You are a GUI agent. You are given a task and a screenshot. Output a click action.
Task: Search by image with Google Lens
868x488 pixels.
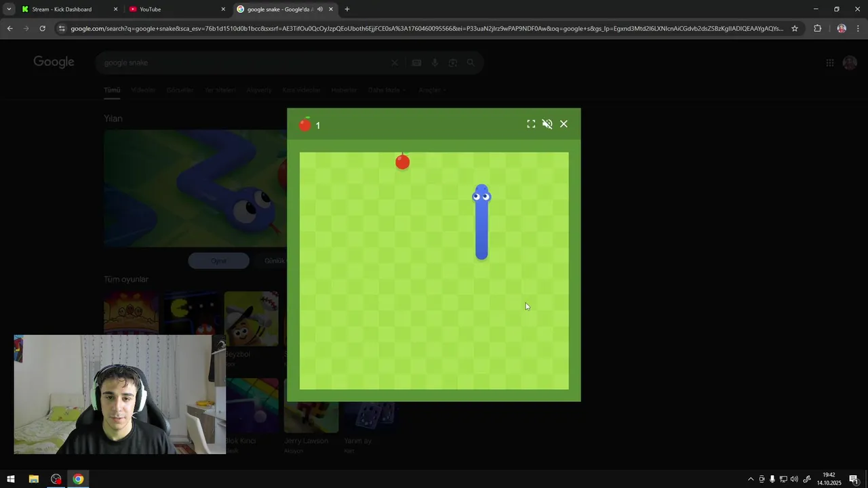pos(452,62)
